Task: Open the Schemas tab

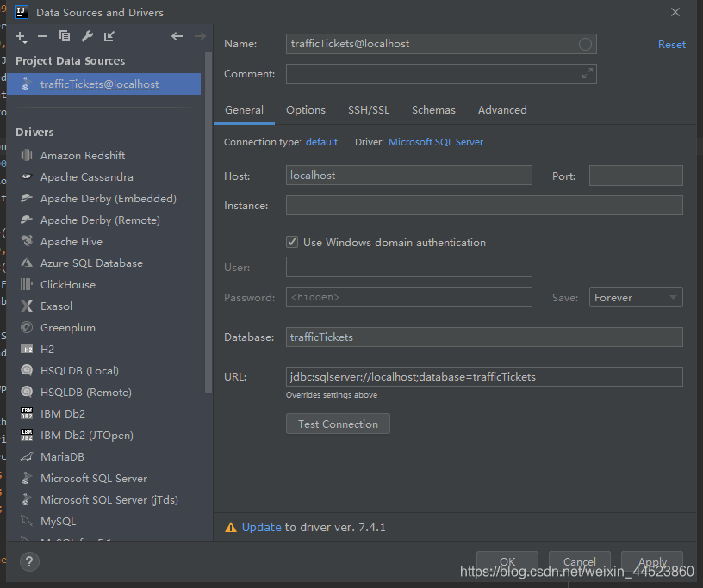Action: click(x=433, y=110)
